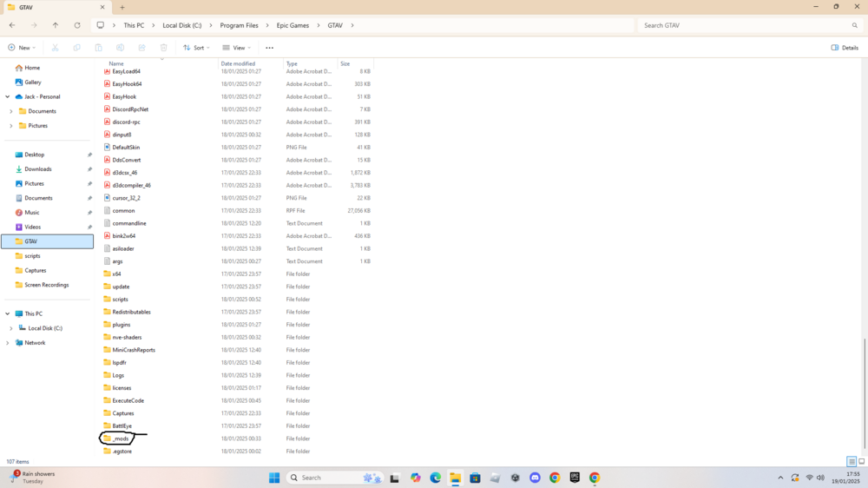Select Local Disk (C:) breadcrumb

pos(182,25)
